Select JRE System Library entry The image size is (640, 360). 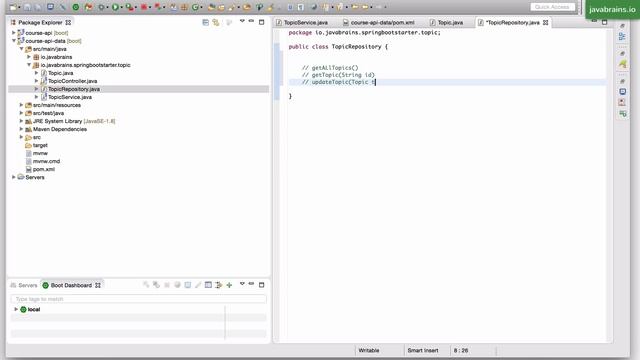point(74,121)
